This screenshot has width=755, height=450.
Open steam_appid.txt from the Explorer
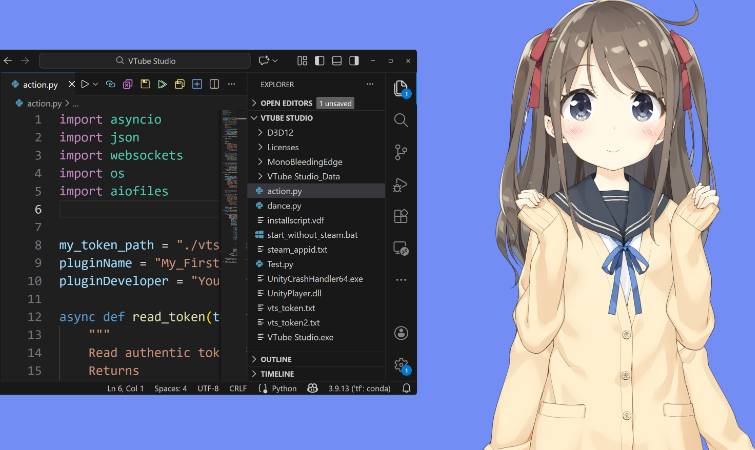coord(316,249)
